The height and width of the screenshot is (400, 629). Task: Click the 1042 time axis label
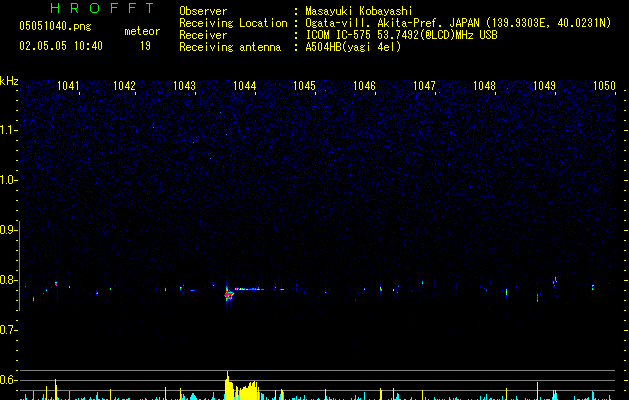124,86
